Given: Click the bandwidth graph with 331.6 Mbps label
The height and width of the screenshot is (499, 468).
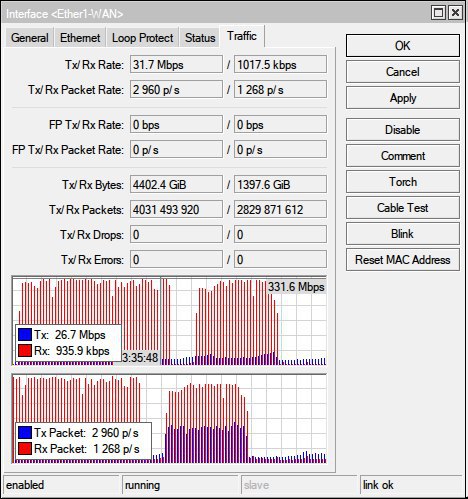Looking at the screenshot, I should click(x=169, y=320).
